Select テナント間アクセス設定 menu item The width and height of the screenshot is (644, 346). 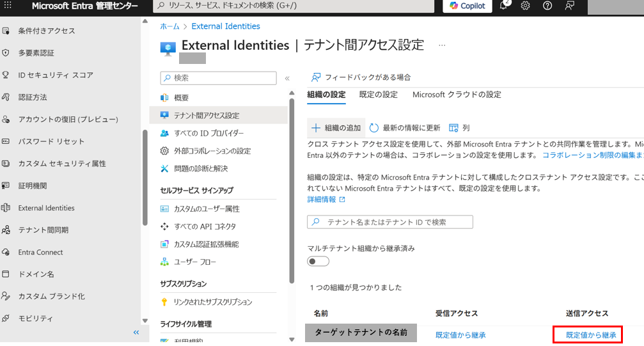[x=219, y=116]
